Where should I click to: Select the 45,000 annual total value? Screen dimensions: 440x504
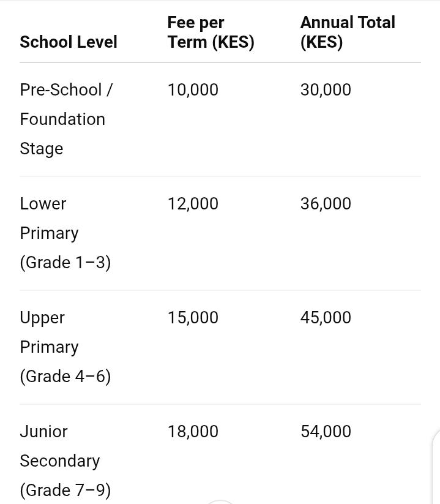click(x=326, y=318)
